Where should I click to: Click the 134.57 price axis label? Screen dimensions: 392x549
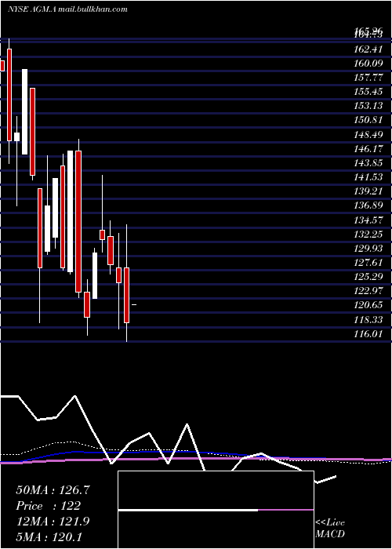pos(368,220)
